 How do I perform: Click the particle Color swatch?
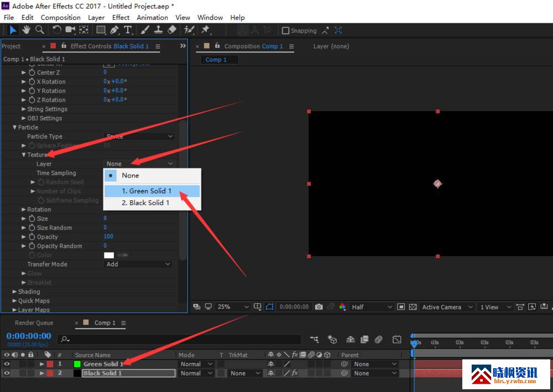click(x=109, y=255)
